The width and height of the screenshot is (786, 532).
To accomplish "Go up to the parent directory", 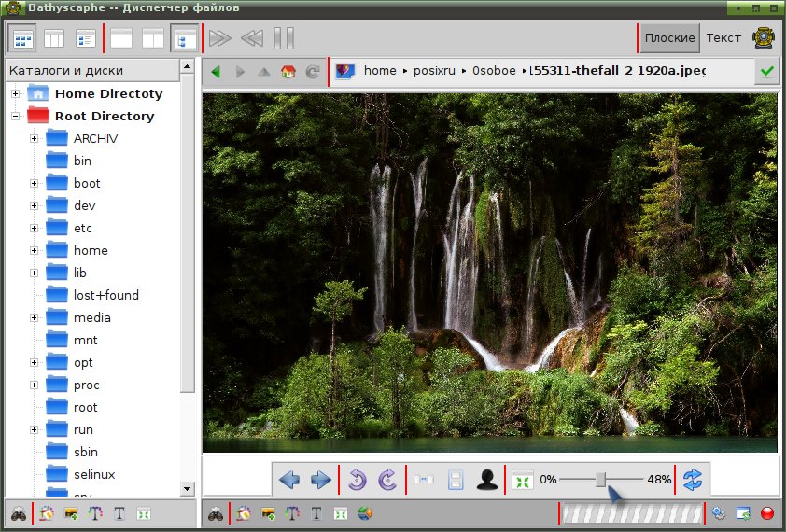I will [263, 72].
